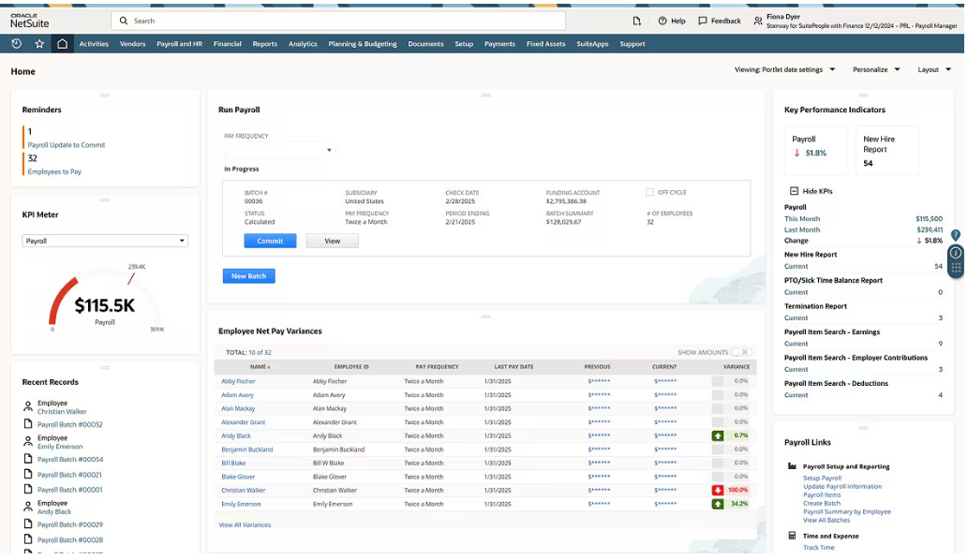Open the Layout dropdown
This screenshot has width=968, height=560.
point(934,69)
